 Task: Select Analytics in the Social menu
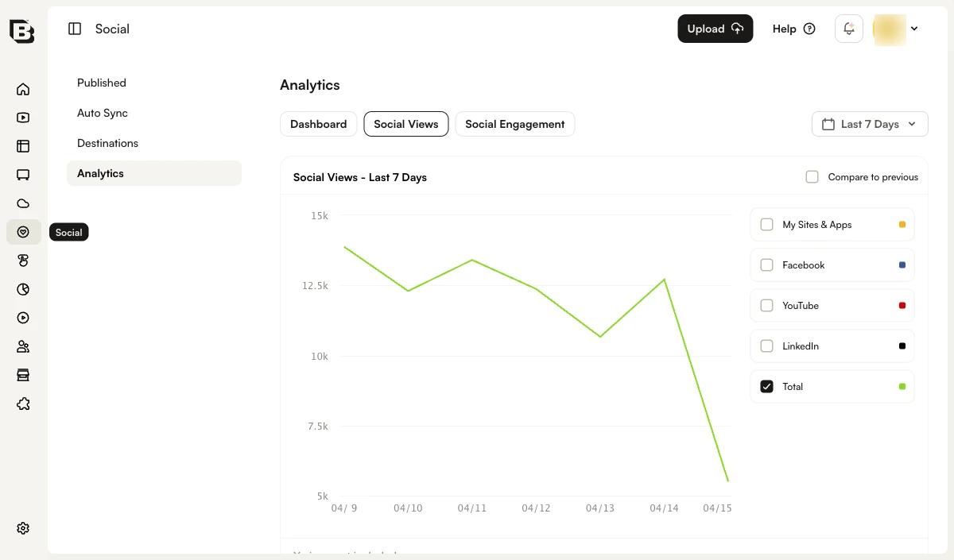(x=154, y=173)
